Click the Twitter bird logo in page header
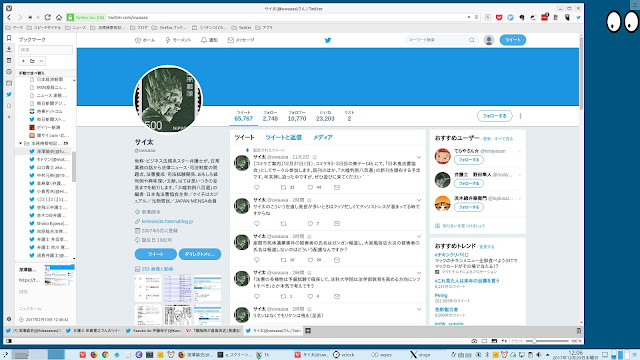This screenshot has height=360, width=640. click(x=328, y=40)
